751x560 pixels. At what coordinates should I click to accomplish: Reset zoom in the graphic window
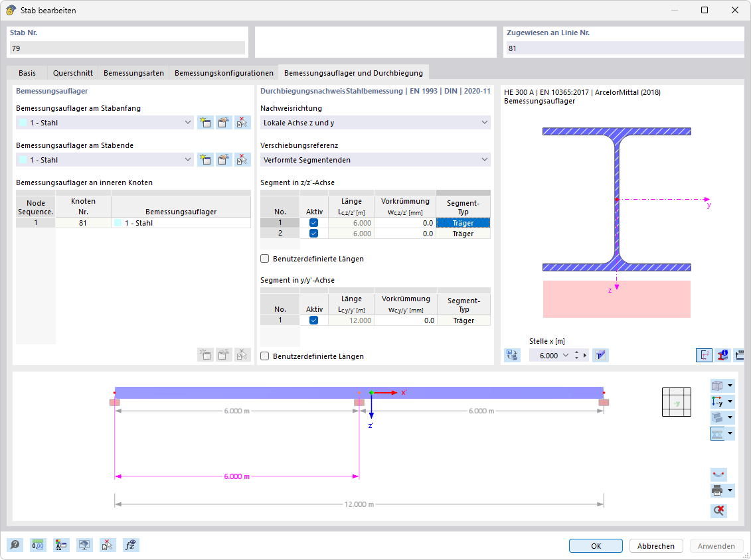point(718,510)
